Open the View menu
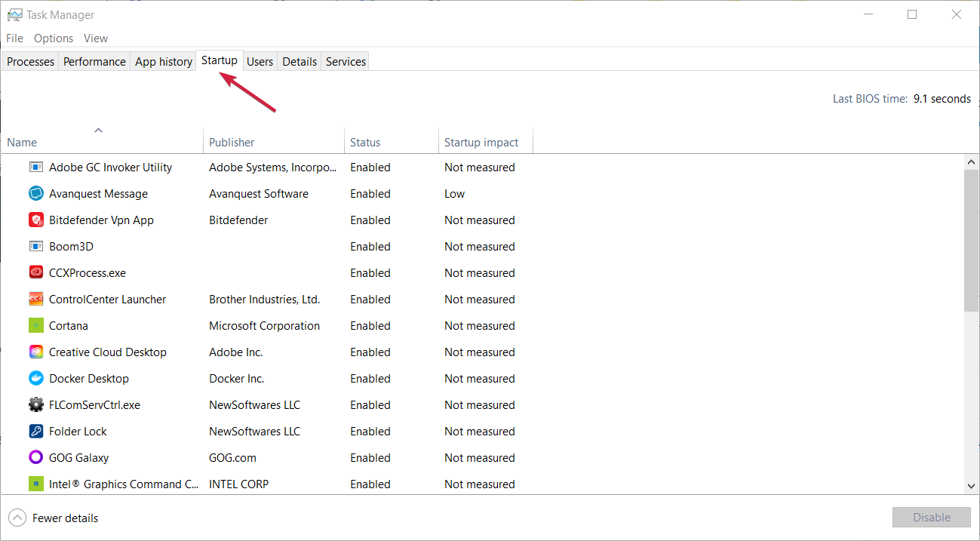The image size is (980, 541). coord(96,38)
